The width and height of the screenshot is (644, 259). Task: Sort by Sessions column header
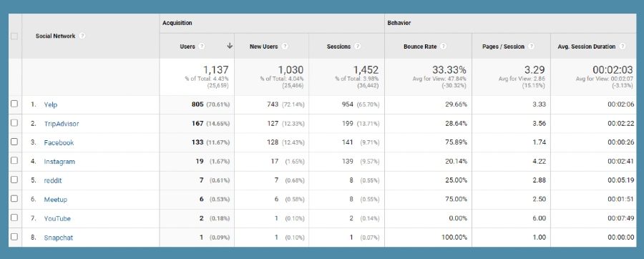pos(339,47)
